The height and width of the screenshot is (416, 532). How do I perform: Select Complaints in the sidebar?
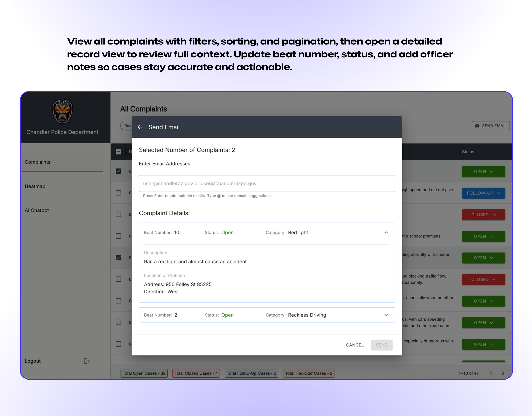[x=37, y=162]
